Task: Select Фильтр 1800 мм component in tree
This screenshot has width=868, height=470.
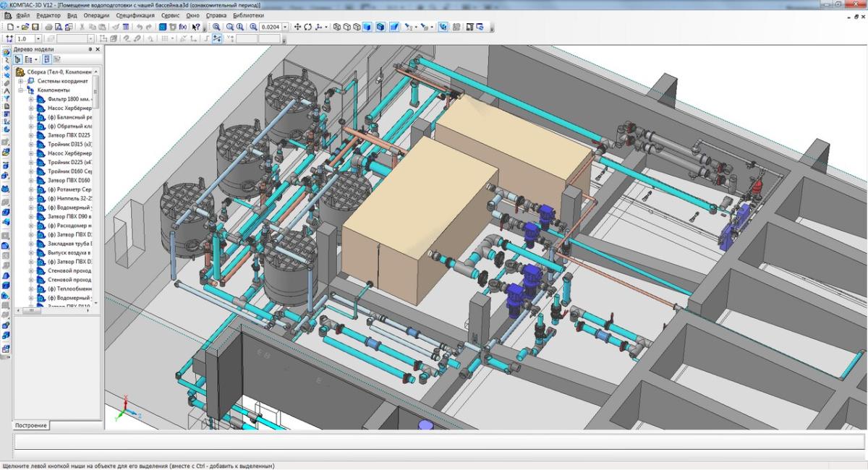Action: [x=69, y=99]
